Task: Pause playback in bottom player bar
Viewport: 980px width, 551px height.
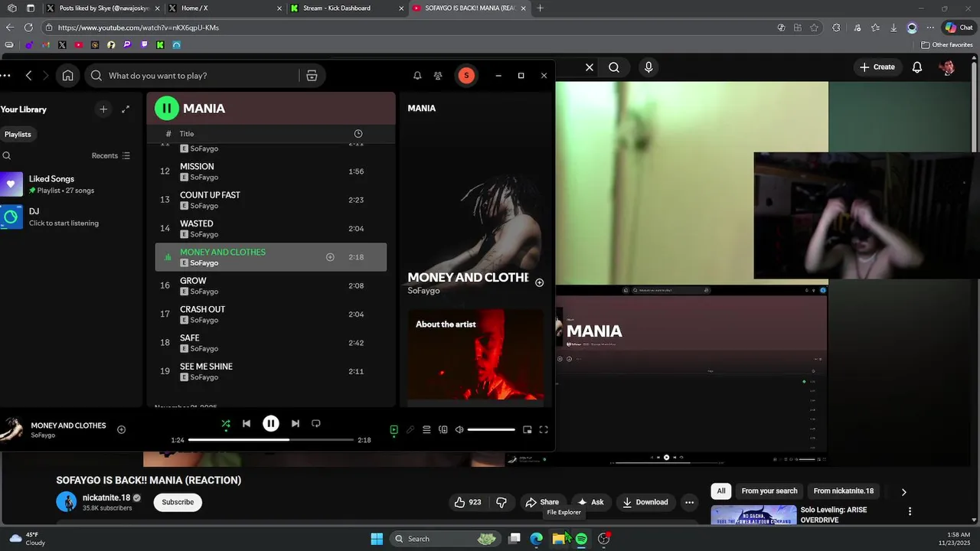Action: (271, 423)
